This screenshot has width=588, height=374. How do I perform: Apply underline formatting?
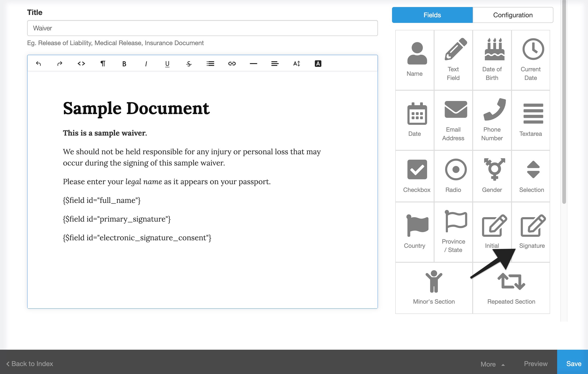(x=167, y=64)
